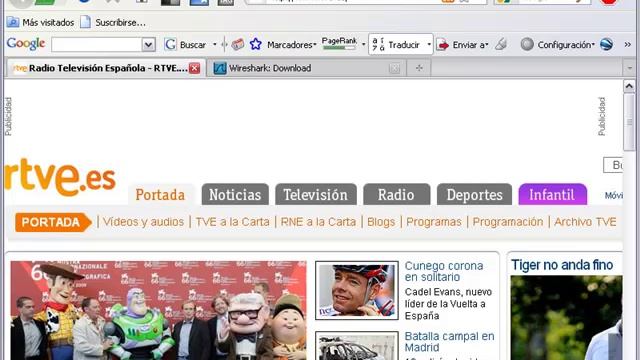Click the burnt car thumbnail image

pos(357,346)
